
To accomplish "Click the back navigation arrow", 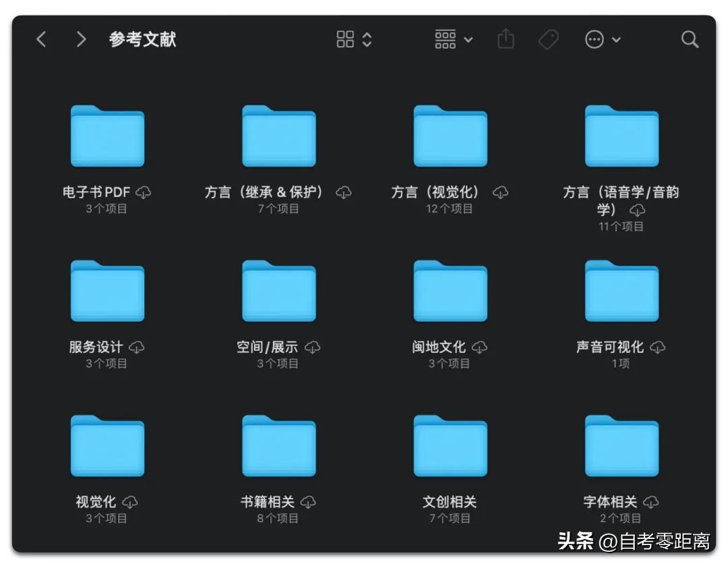I will (41, 39).
